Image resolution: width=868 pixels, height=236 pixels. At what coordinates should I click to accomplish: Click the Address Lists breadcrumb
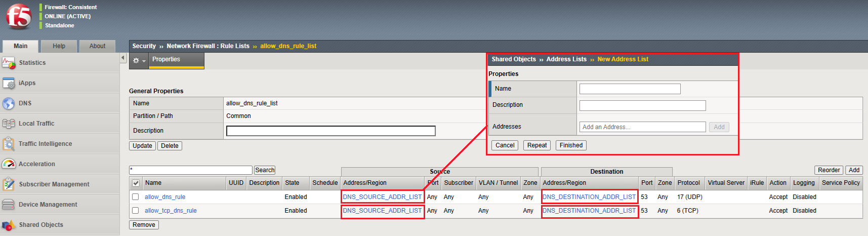(x=566, y=59)
